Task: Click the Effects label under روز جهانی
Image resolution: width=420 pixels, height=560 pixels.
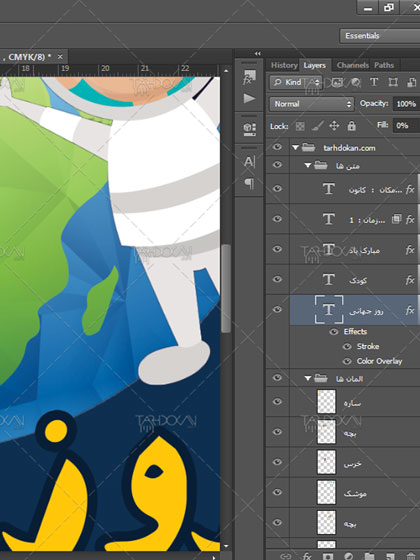Action: pyautogui.click(x=355, y=332)
